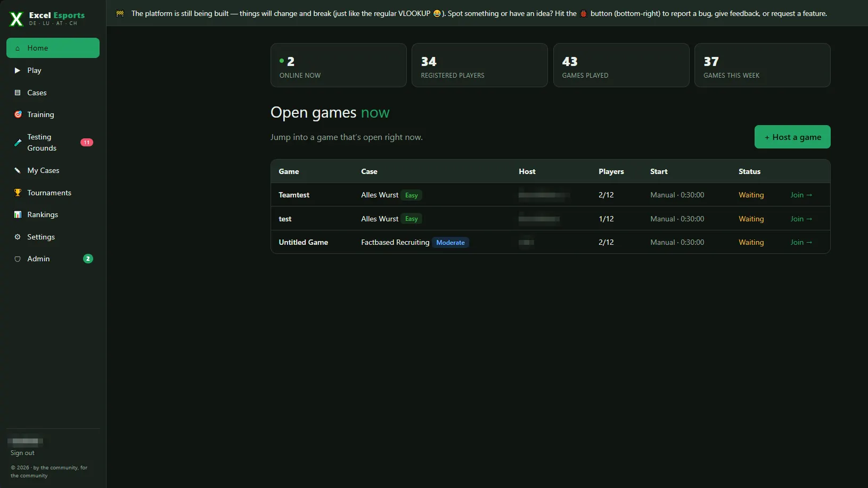Open Tournaments page
Screen dimensions: 868x488
tap(53, 193)
